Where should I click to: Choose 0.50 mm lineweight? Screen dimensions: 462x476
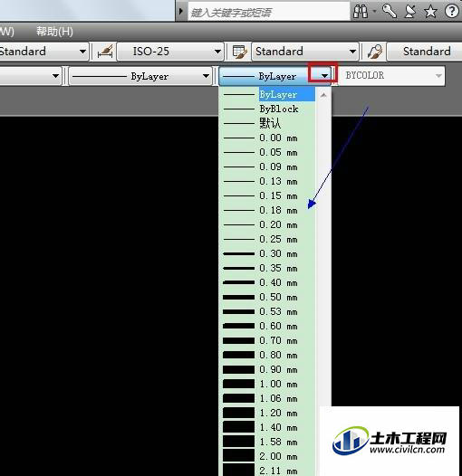(267, 297)
